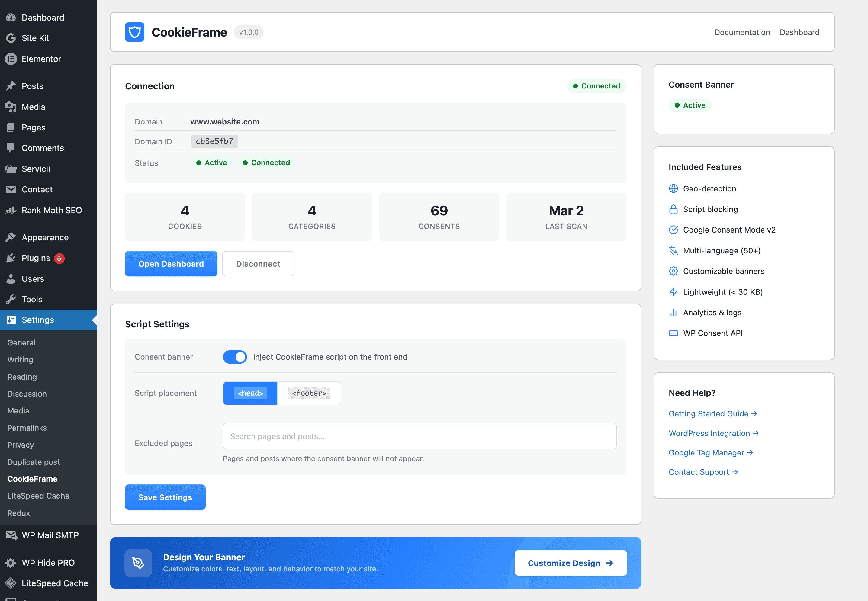This screenshot has width=868, height=601.
Task: Open the Google Tag Manager help link
Action: [711, 453]
